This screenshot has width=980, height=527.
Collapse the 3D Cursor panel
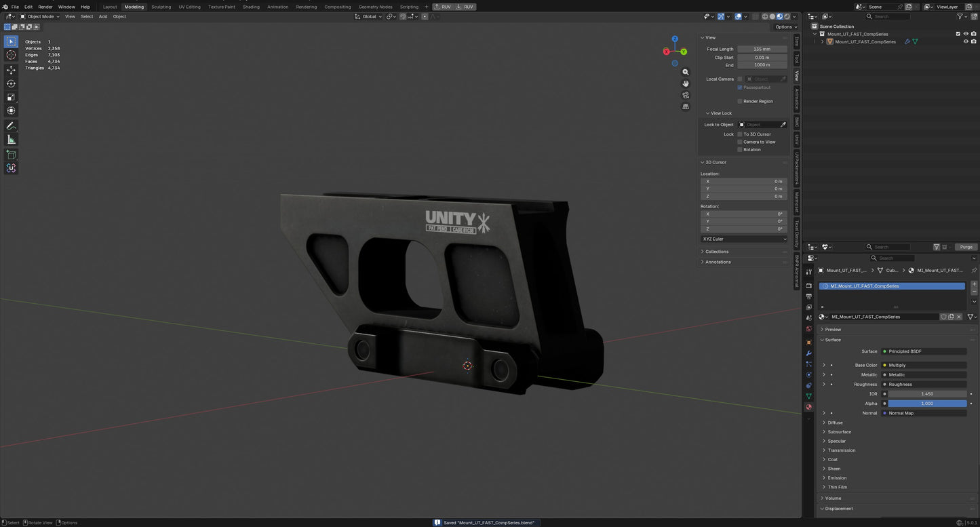(x=716, y=162)
